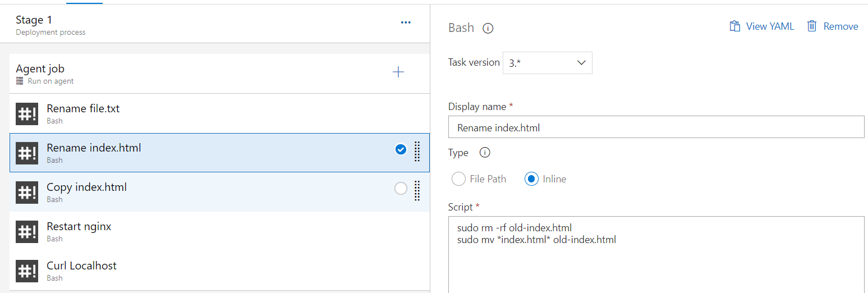Uncheck the selected Rename index.html checkmark
The width and height of the screenshot is (868, 293).
pyautogui.click(x=401, y=149)
